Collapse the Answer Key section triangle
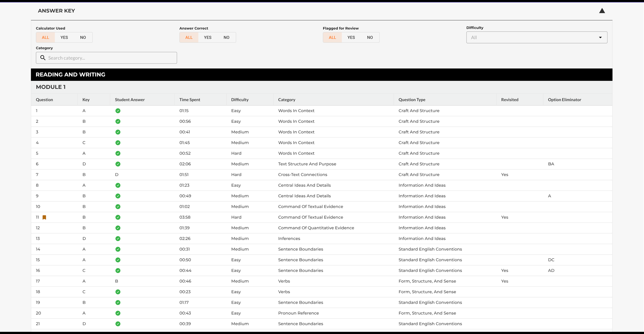This screenshot has width=644, height=334. [x=602, y=11]
